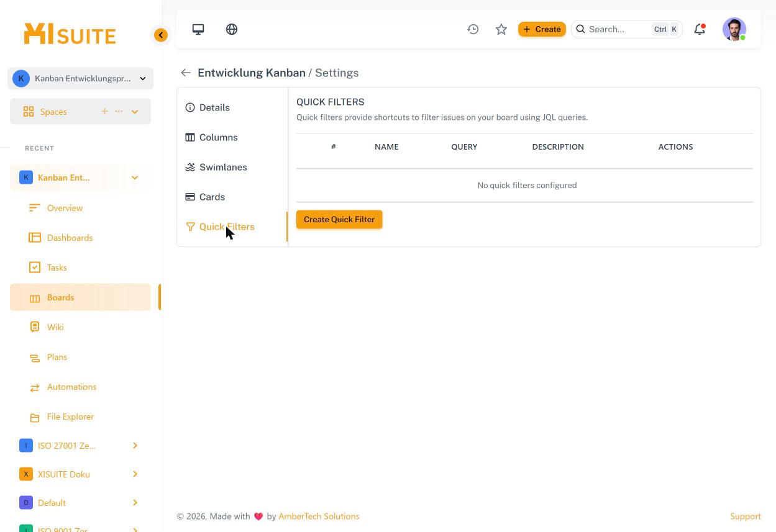The height and width of the screenshot is (532, 776).
Task: Collapse the Kanban Ent... project tree
Action: click(135, 178)
